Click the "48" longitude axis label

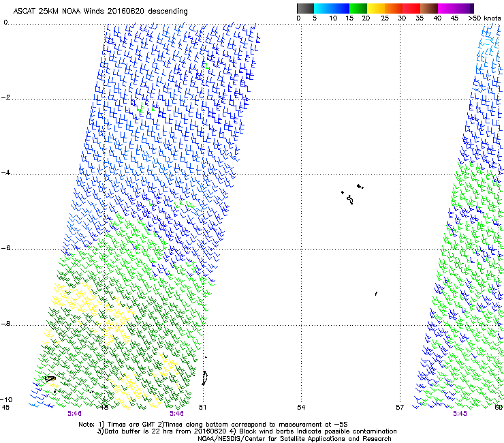[x=104, y=408]
